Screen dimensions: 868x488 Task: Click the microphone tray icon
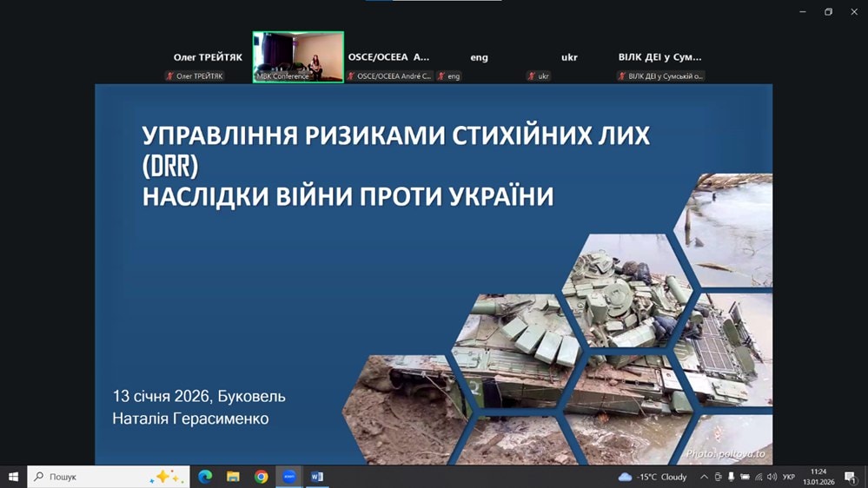[731, 477]
